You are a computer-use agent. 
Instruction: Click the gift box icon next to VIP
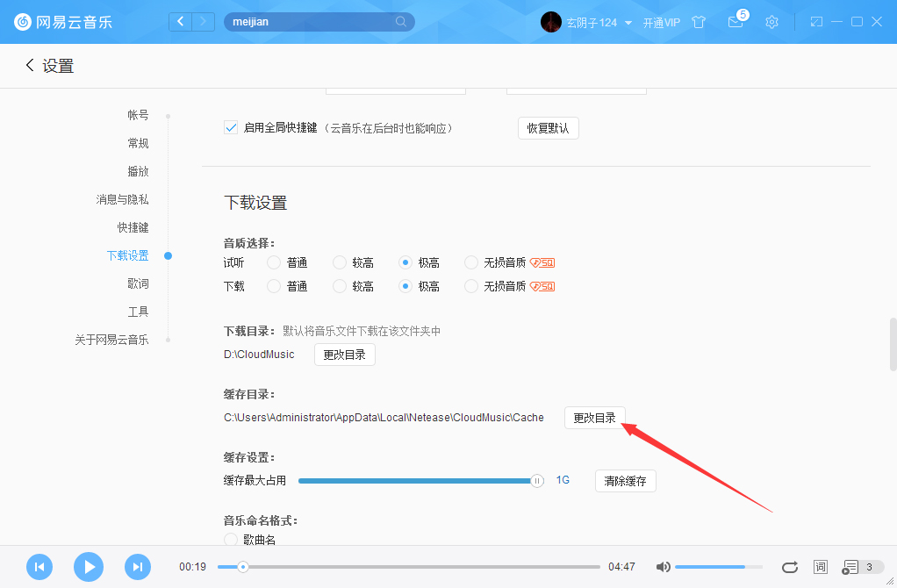(x=699, y=22)
